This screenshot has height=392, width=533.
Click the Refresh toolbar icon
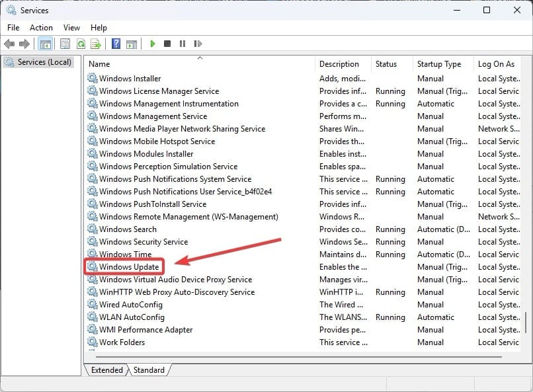(81, 44)
